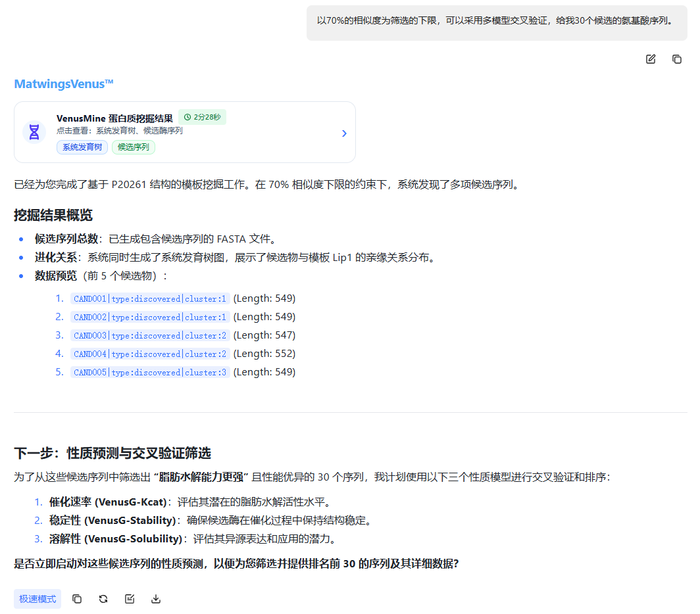Toggle the 极速模式 mode button
700x614 pixels.
point(37,599)
